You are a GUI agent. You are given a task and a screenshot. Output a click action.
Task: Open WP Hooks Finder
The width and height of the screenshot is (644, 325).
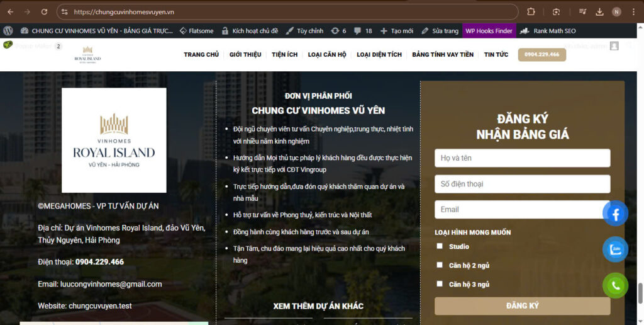coord(489,31)
